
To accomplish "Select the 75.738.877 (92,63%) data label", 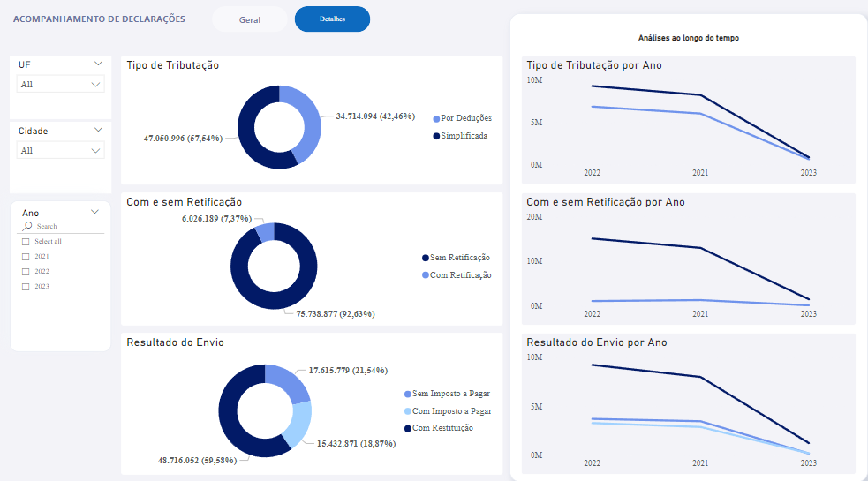I will pos(336,314).
